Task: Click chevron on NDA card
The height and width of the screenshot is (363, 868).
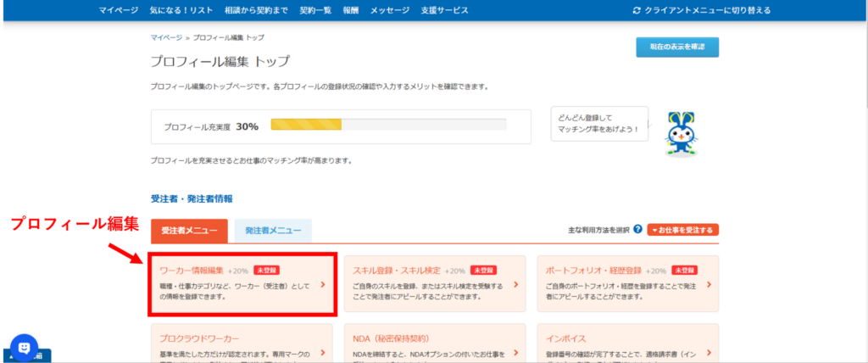Action: (515, 353)
